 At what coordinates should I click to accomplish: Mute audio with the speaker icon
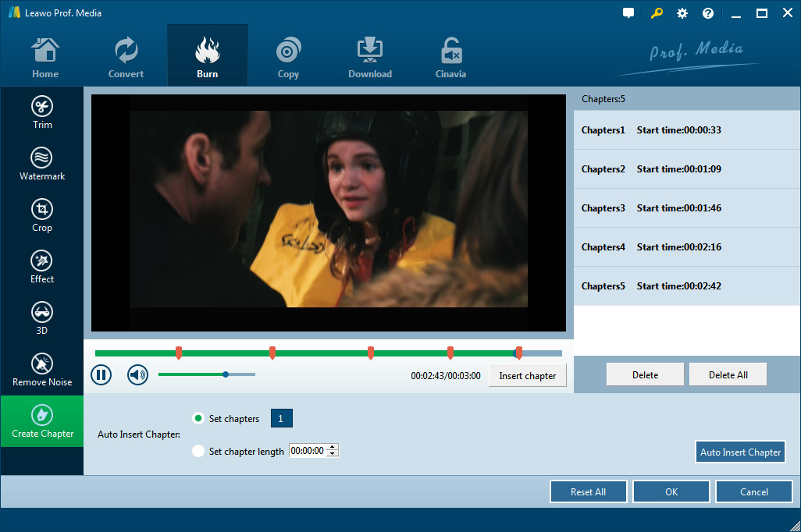click(x=138, y=375)
